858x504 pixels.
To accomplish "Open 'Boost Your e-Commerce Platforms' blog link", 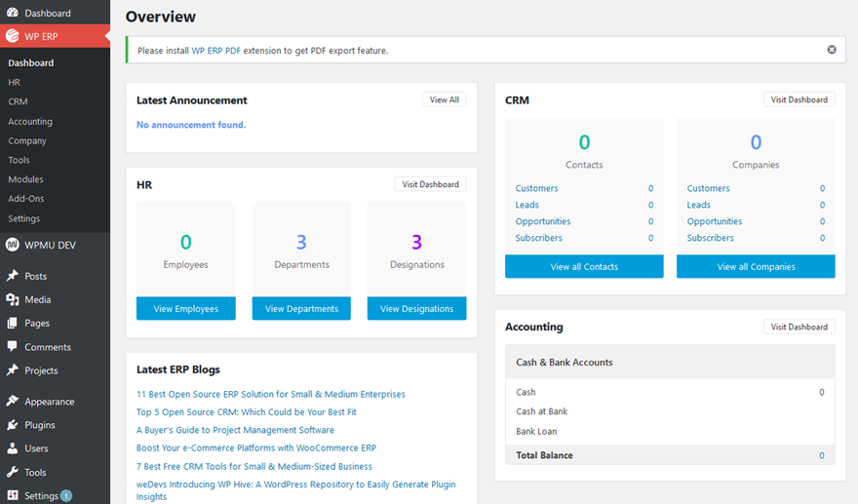I will click(256, 447).
